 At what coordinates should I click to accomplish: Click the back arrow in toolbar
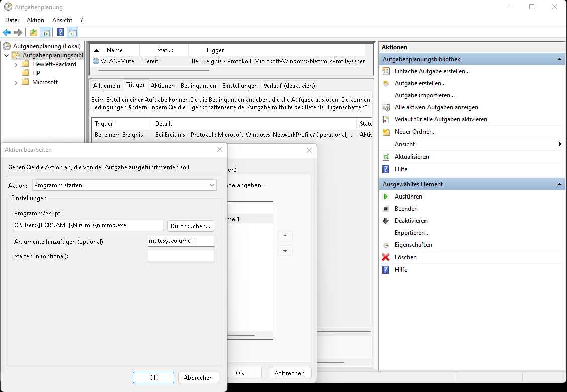click(7, 33)
